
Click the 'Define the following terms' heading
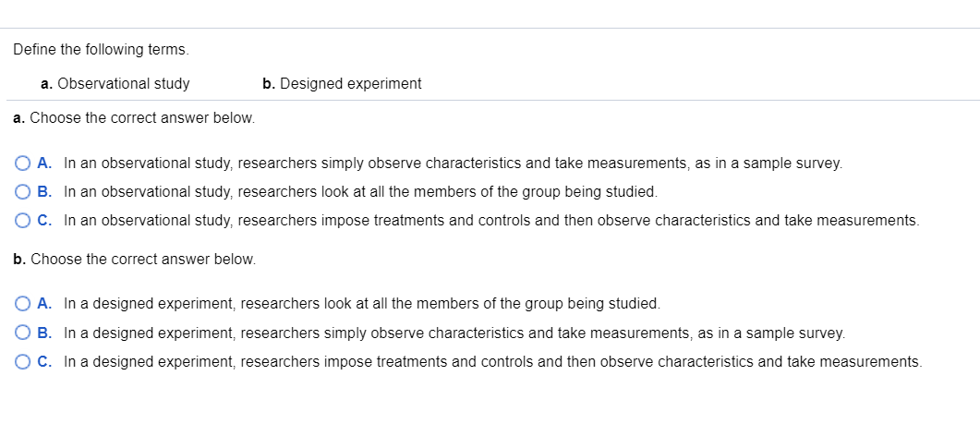[x=102, y=50]
